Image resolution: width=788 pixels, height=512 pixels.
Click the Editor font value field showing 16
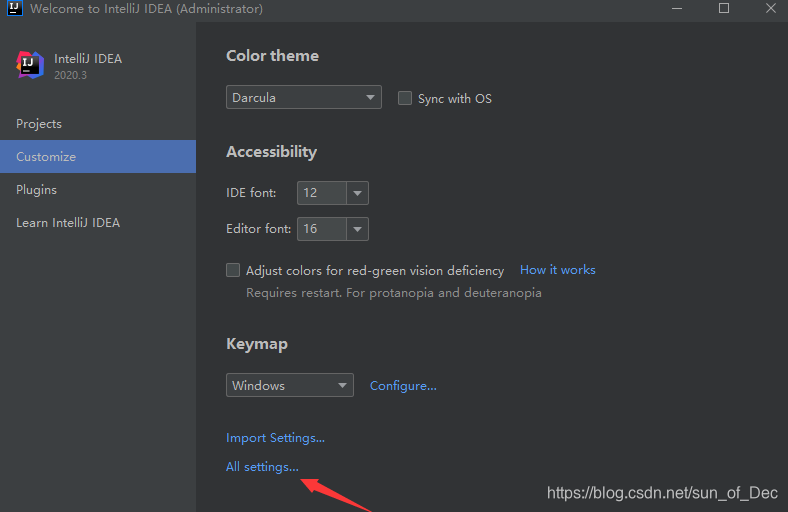click(x=322, y=229)
